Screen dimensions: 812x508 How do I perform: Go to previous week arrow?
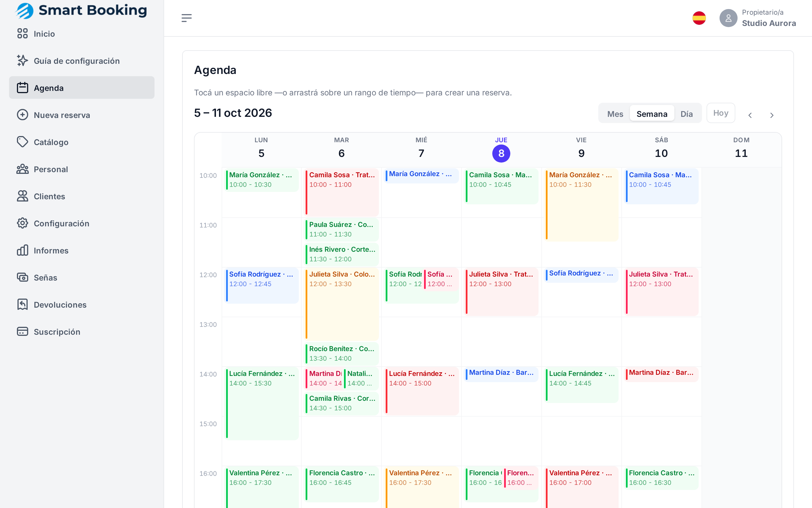[750, 115]
